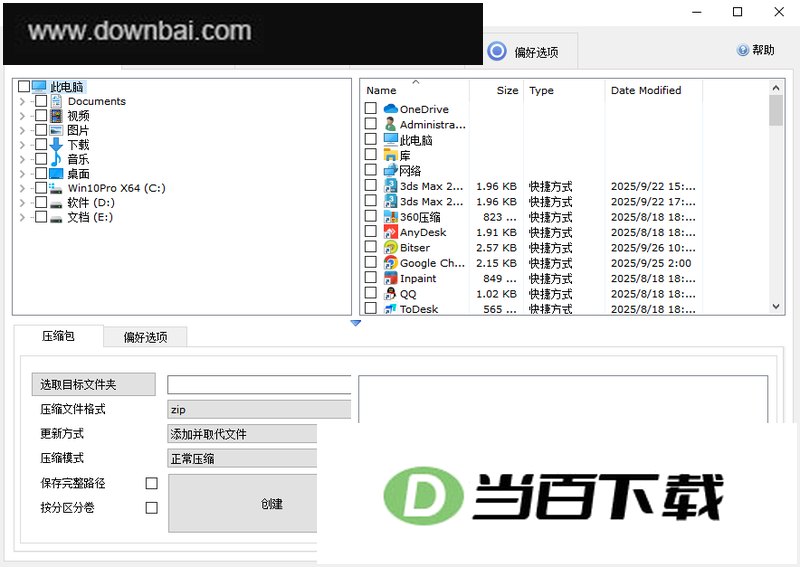This screenshot has width=800, height=567.
Task: Click the 创建 button
Action: click(243, 504)
